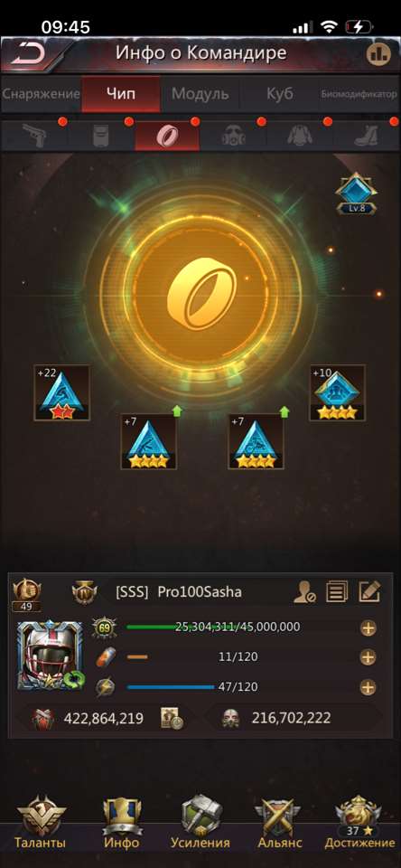Open the +10 four-star chip slot
Screen dimensions: 401x868
coord(337,392)
